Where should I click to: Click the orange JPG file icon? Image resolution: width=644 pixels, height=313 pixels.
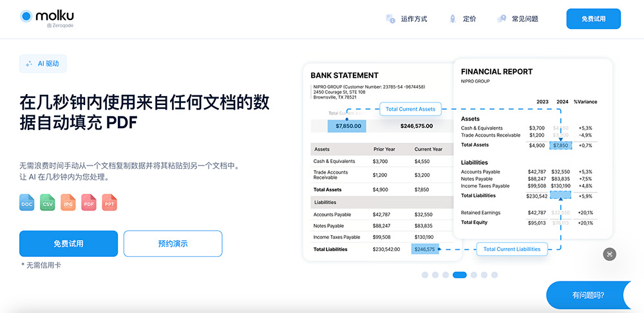68,203
